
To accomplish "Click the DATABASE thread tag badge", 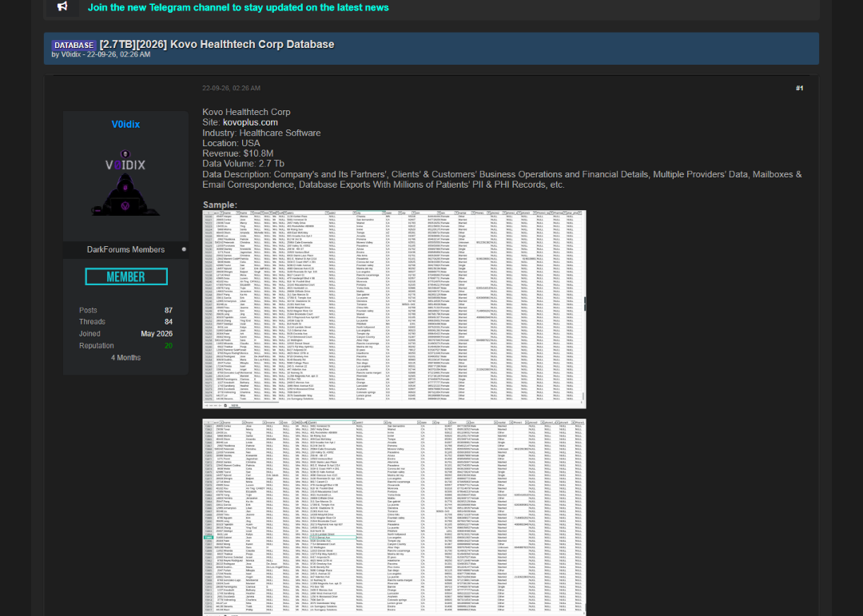I will click(74, 45).
